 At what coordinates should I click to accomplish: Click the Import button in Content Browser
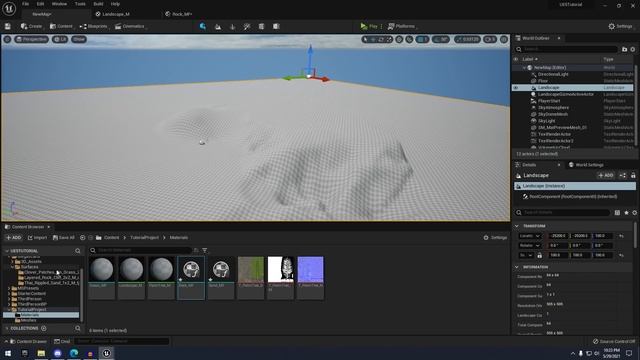[37, 238]
